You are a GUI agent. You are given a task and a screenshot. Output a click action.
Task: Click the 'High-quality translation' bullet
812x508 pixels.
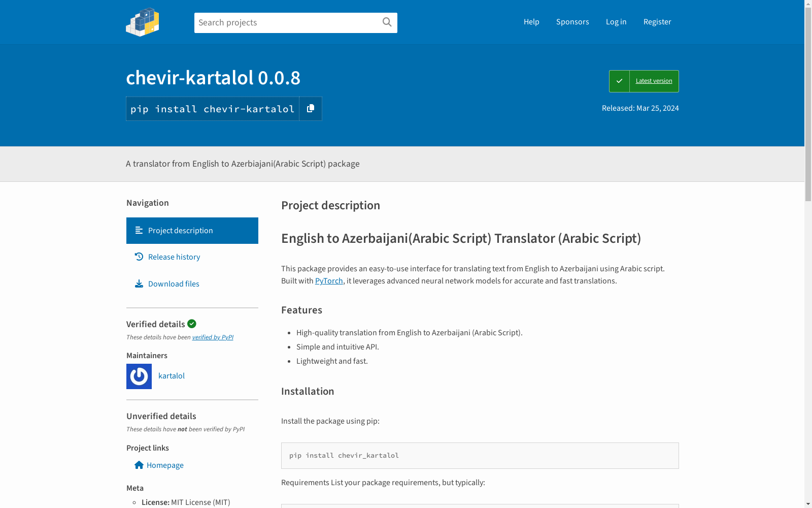[410, 333]
